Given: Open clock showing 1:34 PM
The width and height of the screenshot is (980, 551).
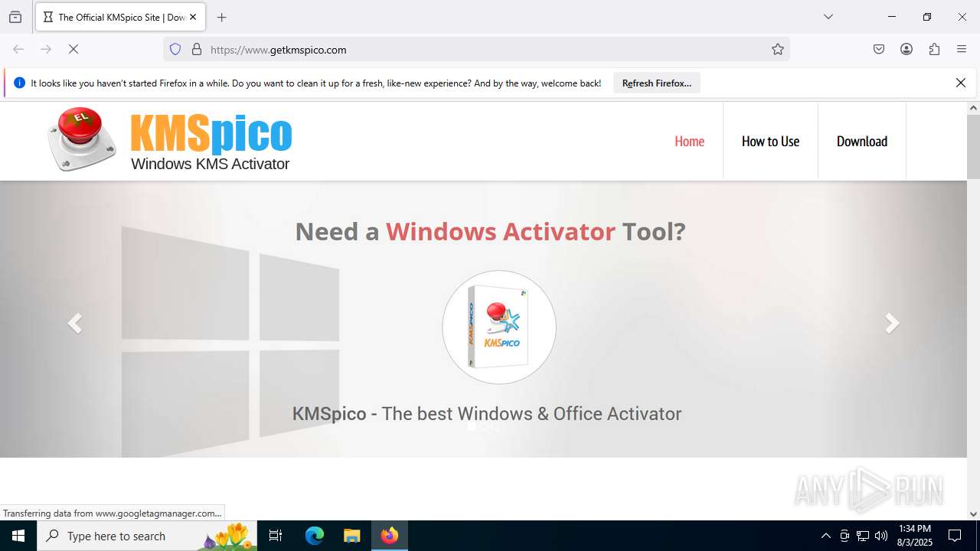Looking at the screenshot, I should (915, 536).
